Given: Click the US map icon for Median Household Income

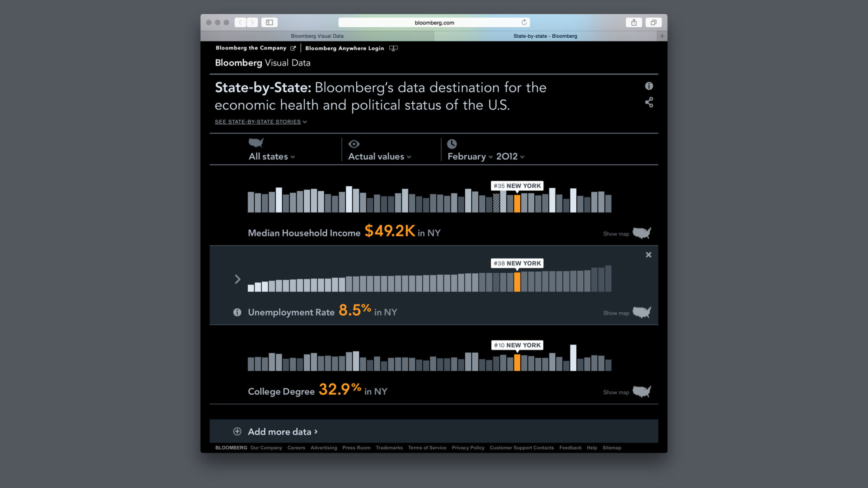Looking at the screenshot, I should 642,233.
